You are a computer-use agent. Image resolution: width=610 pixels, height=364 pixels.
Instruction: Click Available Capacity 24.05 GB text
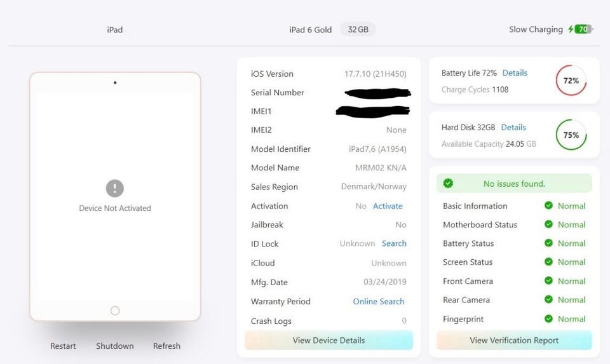489,144
